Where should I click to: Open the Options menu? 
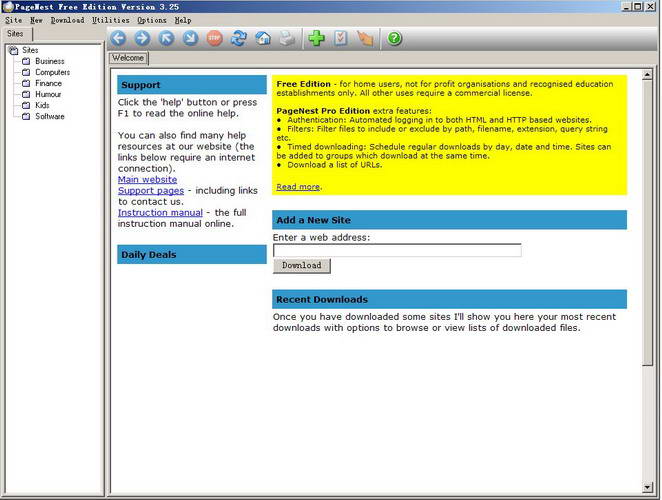tap(152, 20)
